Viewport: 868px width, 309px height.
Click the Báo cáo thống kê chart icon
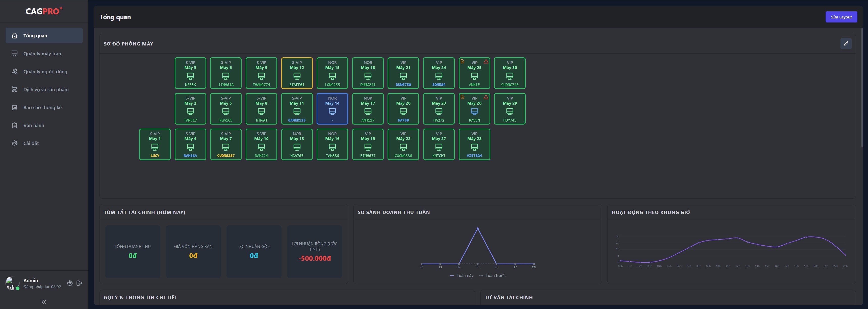click(14, 107)
